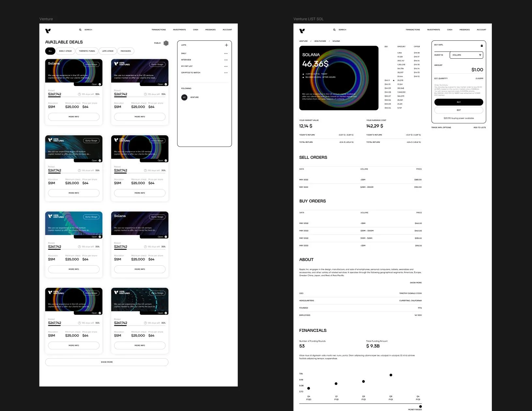Click the buy order priced $145.00
Viewport: 532px width, 411px height.
pyautogui.click(x=360, y=223)
